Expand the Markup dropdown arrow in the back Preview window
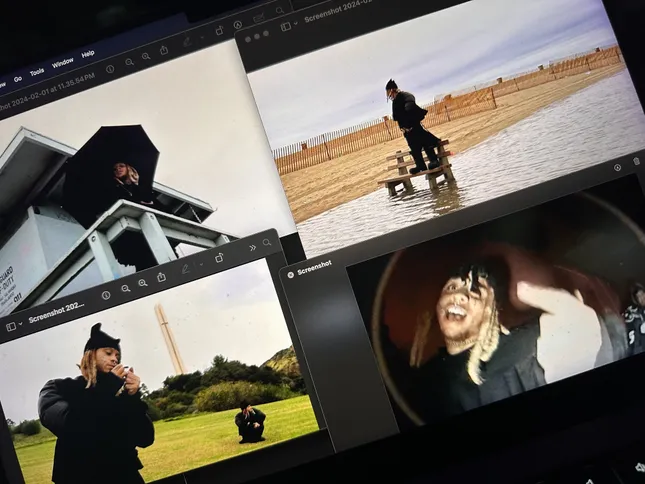The image size is (645, 484). click(202, 37)
